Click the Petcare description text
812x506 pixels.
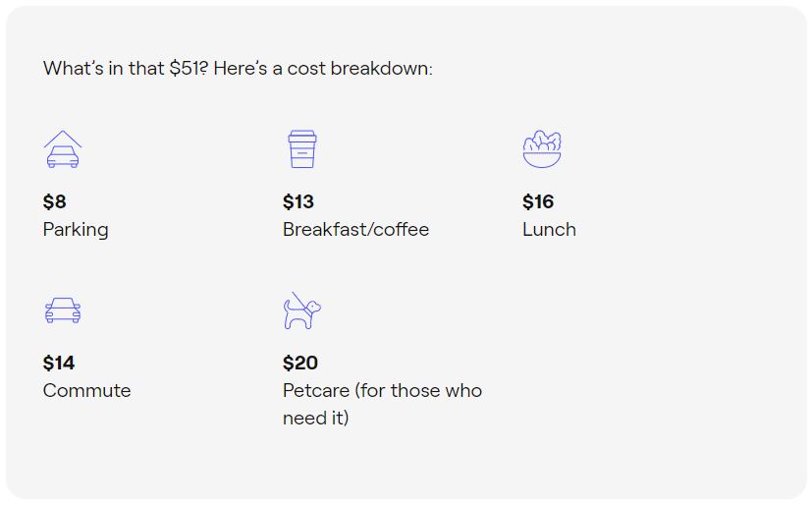click(382, 404)
